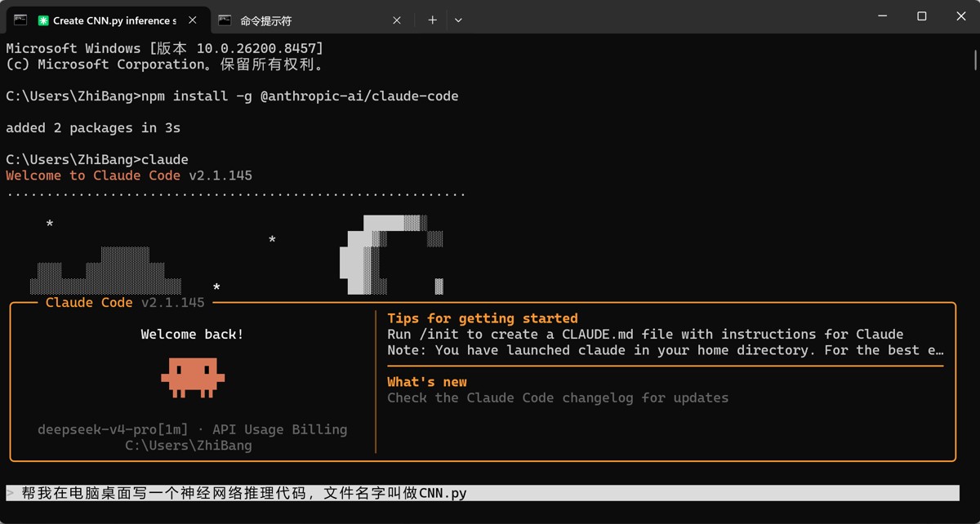Click the orange Claude mascot pixel art

[193, 377]
